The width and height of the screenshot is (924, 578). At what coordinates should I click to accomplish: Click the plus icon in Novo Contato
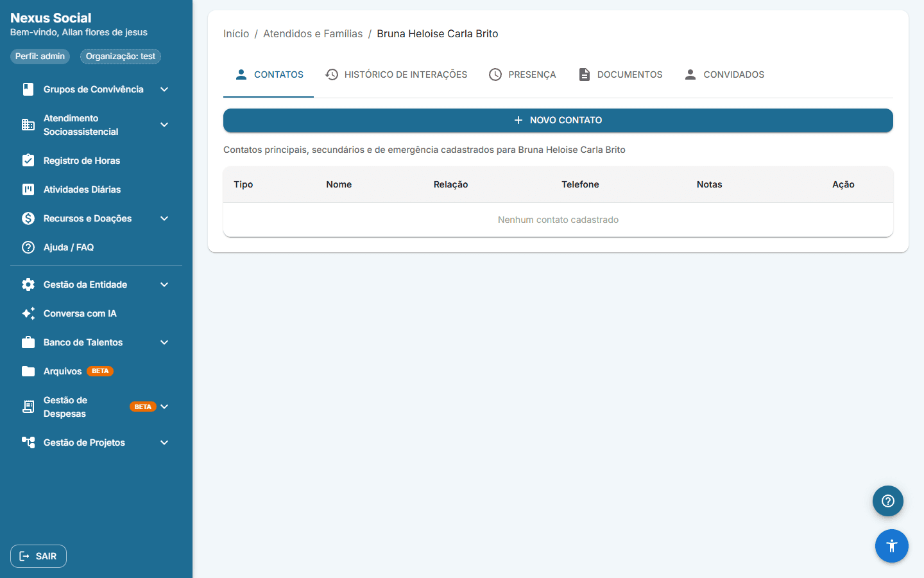tap(518, 120)
